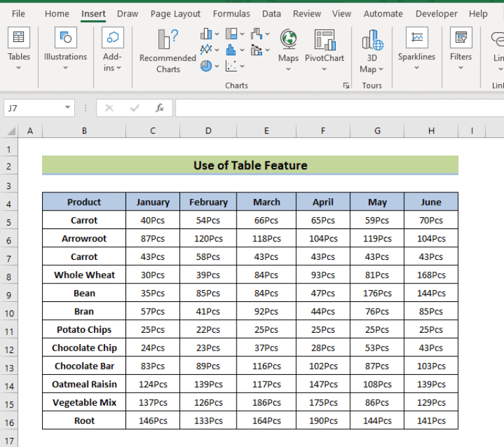The width and height of the screenshot is (504, 447).
Task: Click the formula bar confirm checkmark
Action: click(135, 108)
